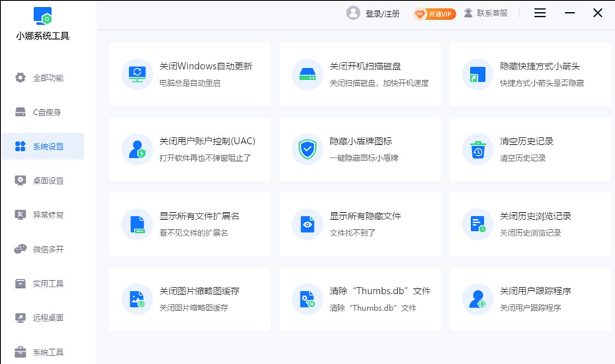
Task: Click the 显示所有文件扩展名 file icon
Action: (137, 224)
